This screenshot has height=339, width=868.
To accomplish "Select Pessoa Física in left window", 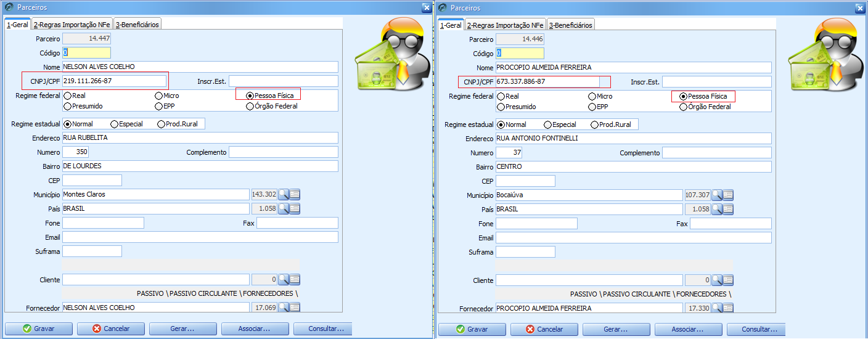I will click(x=270, y=96).
